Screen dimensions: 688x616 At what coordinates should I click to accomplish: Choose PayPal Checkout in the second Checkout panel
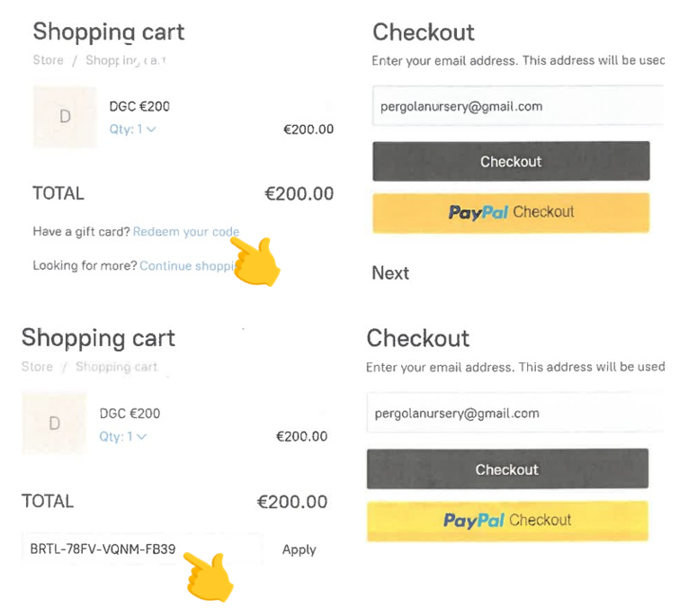[507, 521]
